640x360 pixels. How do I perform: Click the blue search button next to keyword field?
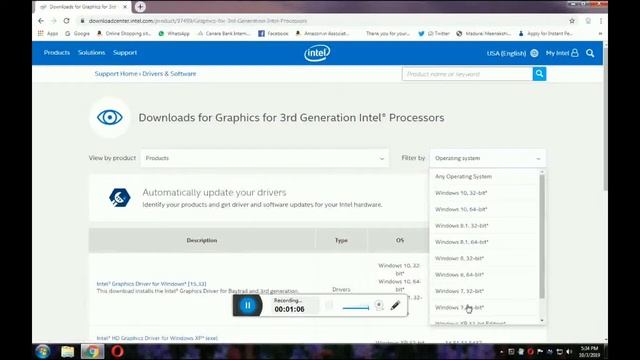[x=539, y=74]
